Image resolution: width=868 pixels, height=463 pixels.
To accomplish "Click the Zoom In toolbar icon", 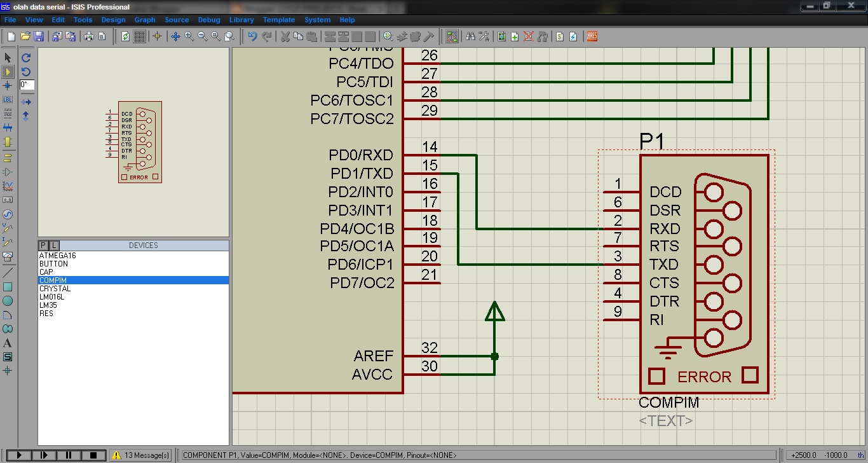I will tap(189, 36).
